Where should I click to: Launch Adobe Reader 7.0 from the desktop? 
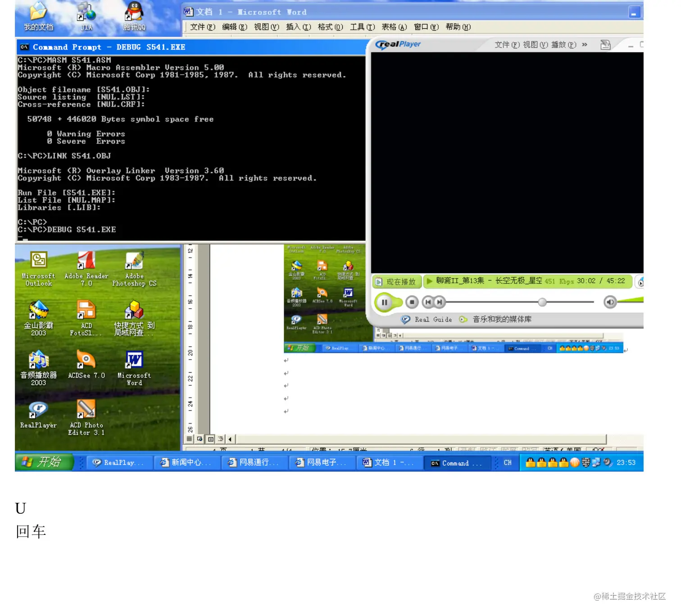coord(86,269)
